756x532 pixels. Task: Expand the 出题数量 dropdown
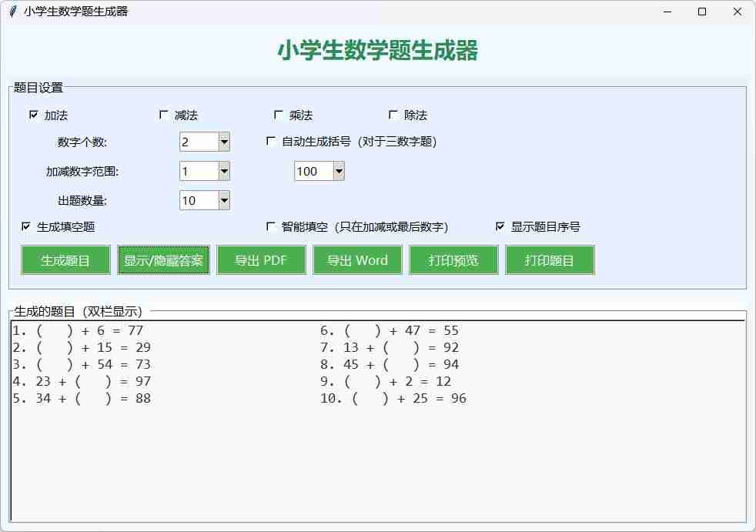[224, 200]
